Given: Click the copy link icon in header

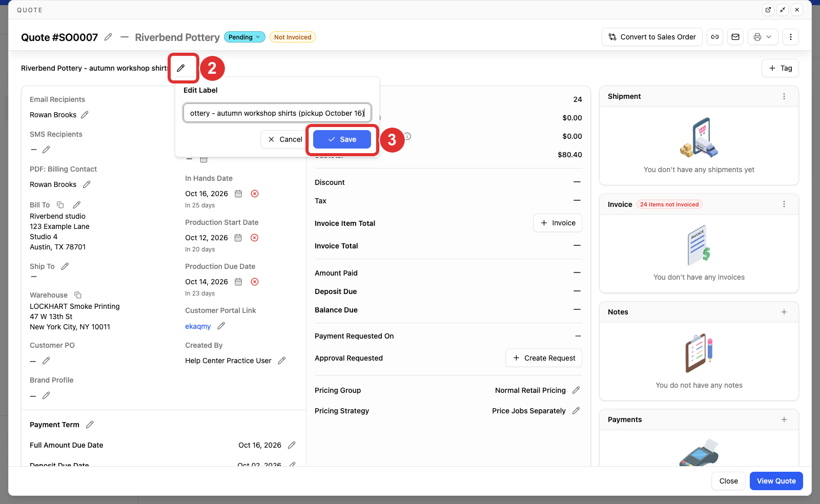Looking at the screenshot, I should [x=715, y=37].
